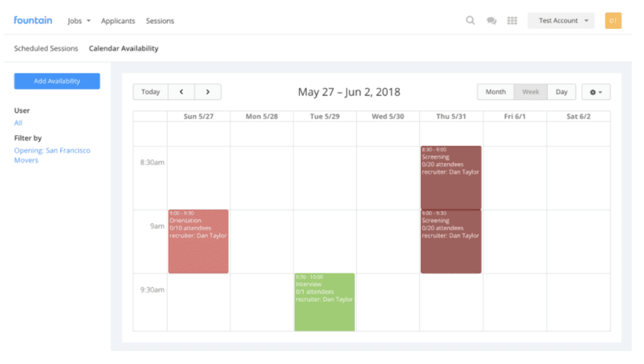Go to previous week arrow
The image size is (644, 364).
(182, 92)
